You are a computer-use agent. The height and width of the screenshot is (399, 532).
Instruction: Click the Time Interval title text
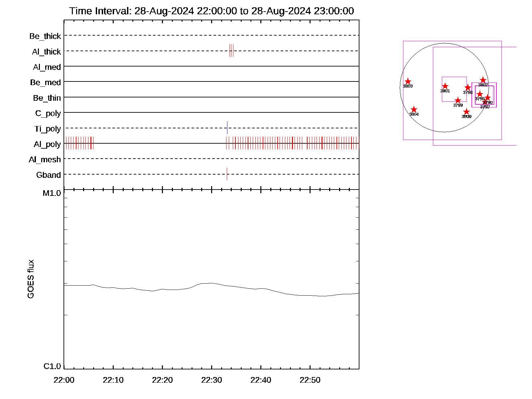pos(211,11)
